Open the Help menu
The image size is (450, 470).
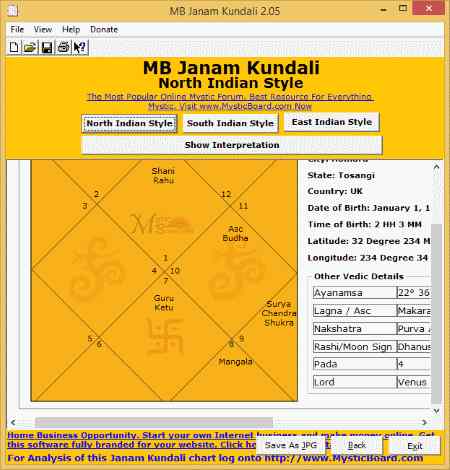[x=71, y=29]
